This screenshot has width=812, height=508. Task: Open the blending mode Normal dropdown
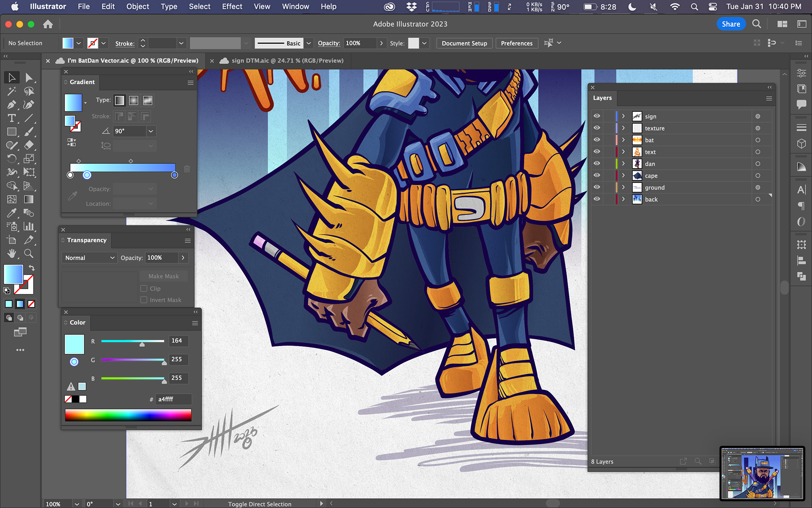click(89, 258)
